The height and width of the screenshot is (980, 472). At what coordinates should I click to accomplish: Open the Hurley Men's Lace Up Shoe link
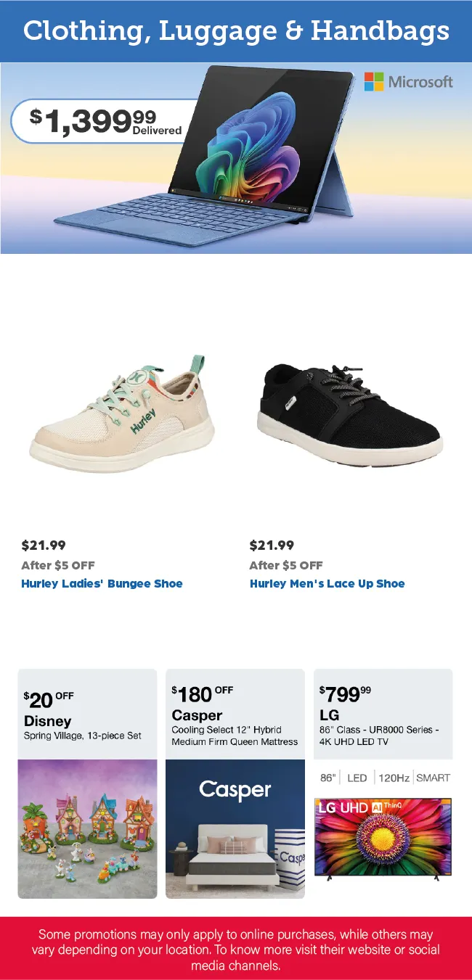click(327, 584)
